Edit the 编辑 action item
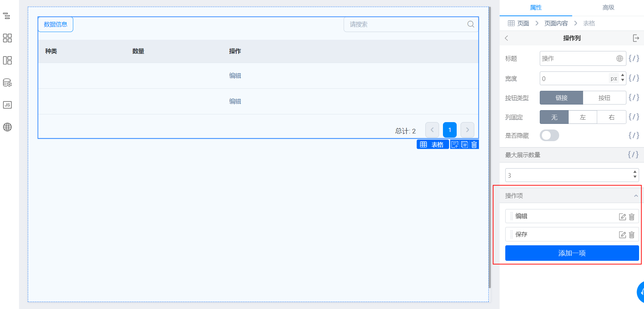This screenshot has height=309, width=644. [x=623, y=217]
